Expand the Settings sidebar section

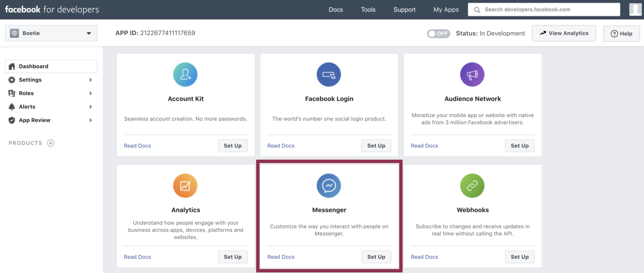pos(51,80)
